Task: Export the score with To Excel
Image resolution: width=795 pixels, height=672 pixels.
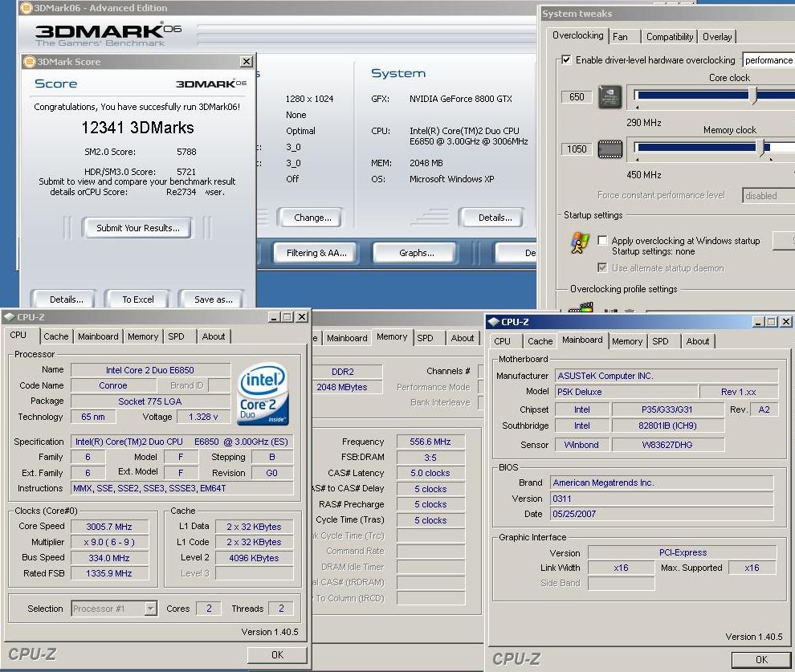Action: pos(138,299)
